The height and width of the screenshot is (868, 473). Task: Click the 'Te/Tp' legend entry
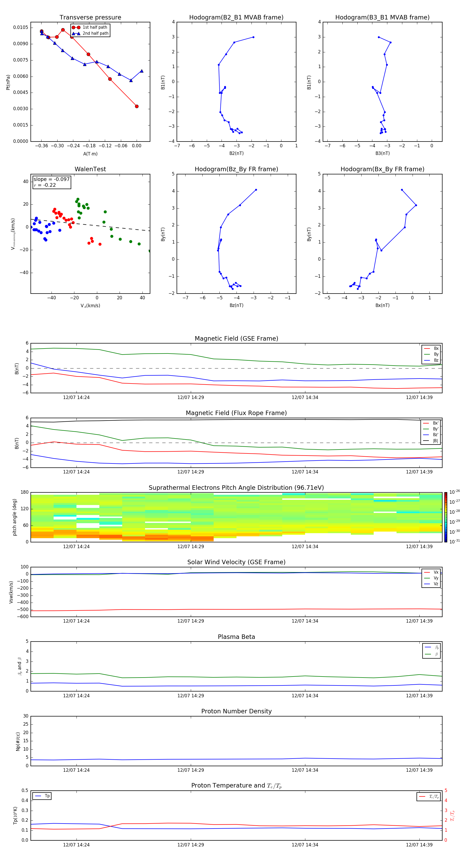click(429, 796)
